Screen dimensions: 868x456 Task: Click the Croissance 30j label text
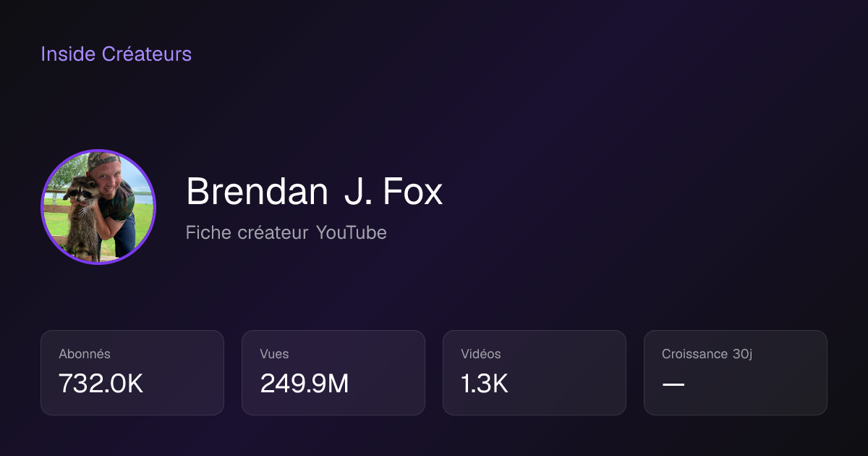point(707,354)
